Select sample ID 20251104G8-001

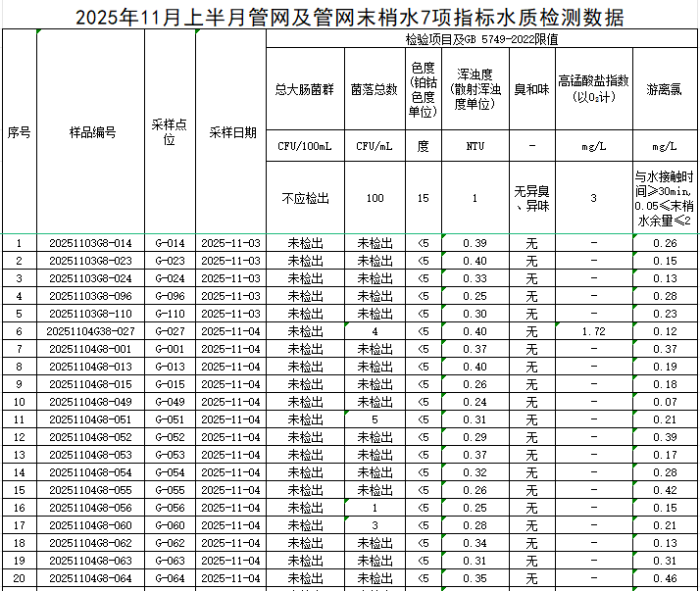pos(90,349)
